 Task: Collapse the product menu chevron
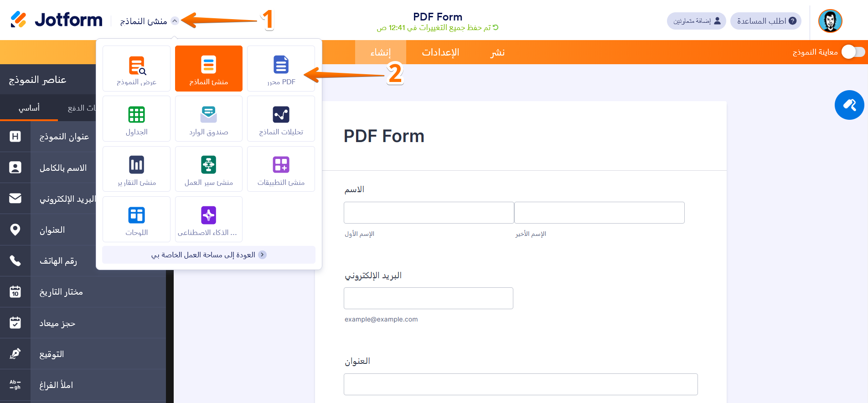[x=175, y=21]
